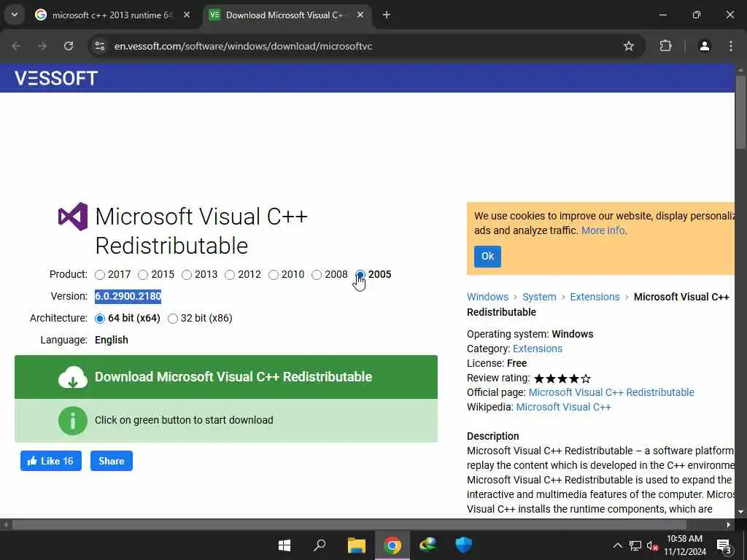The image size is (747, 560).
Task: Open Extensions breadcrumb link
Action: tap(595, 297)
